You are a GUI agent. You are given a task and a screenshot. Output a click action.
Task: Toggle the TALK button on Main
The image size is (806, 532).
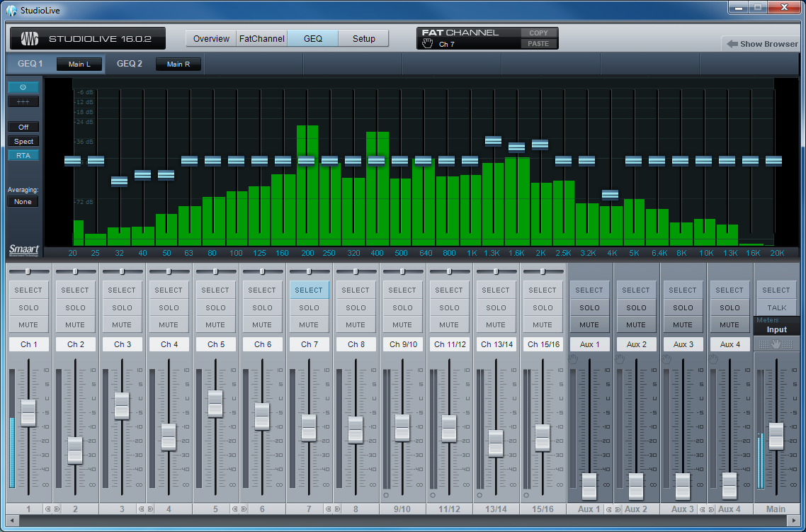pos(776,307)
